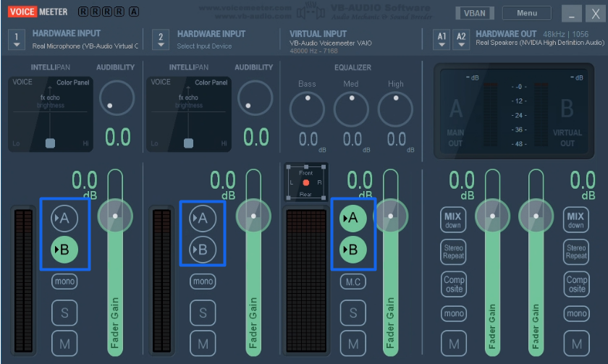Click the VOICEMEETER logo
Screen dimensions: 608x364
click(x=38, y=12)
